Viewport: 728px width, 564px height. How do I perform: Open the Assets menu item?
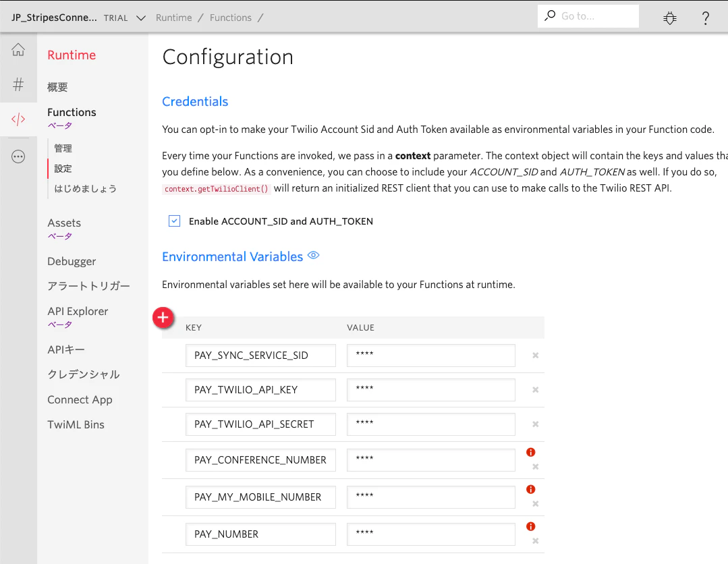(64, 223)
